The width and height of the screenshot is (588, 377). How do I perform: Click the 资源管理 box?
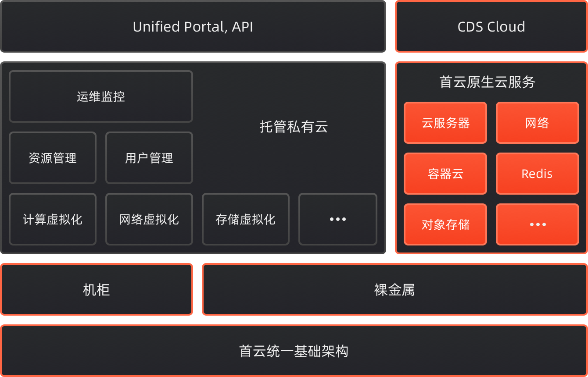(x=53, y=158)
